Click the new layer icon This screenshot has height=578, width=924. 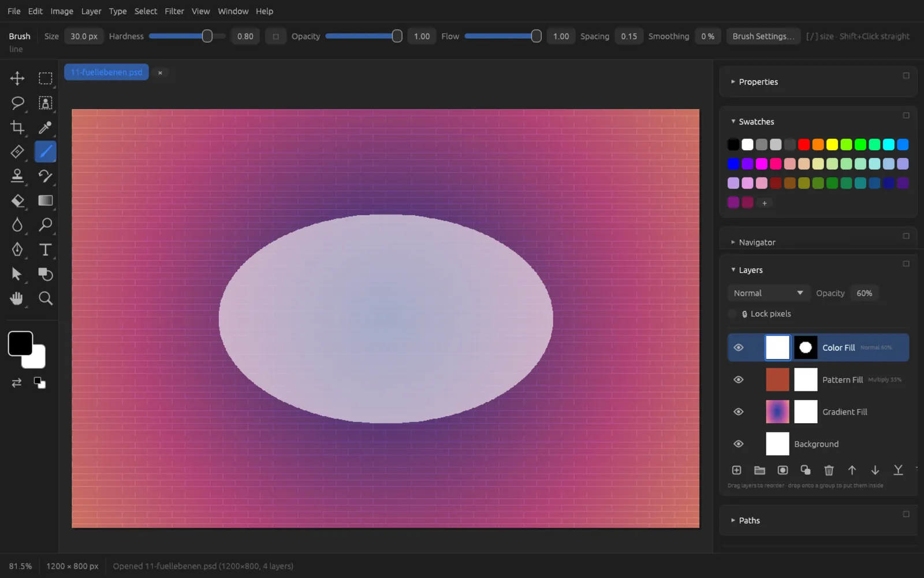click(x=736, y=470)
